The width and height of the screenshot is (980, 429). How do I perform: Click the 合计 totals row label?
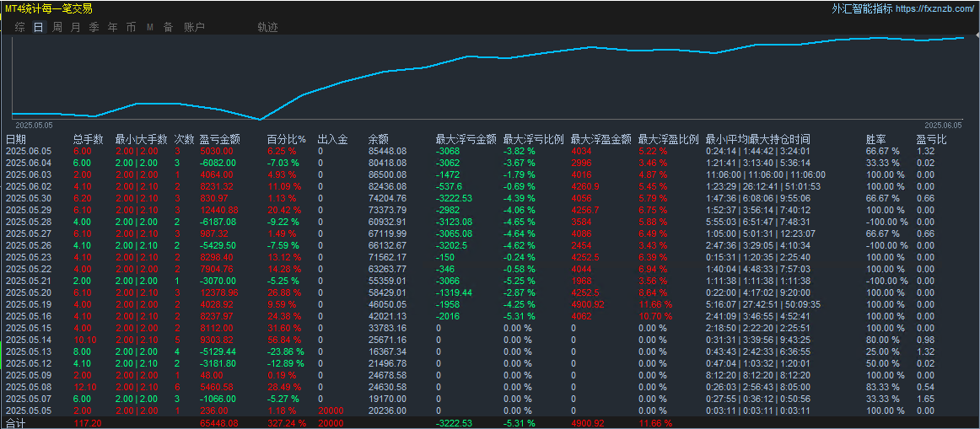(x=16, y=423)
